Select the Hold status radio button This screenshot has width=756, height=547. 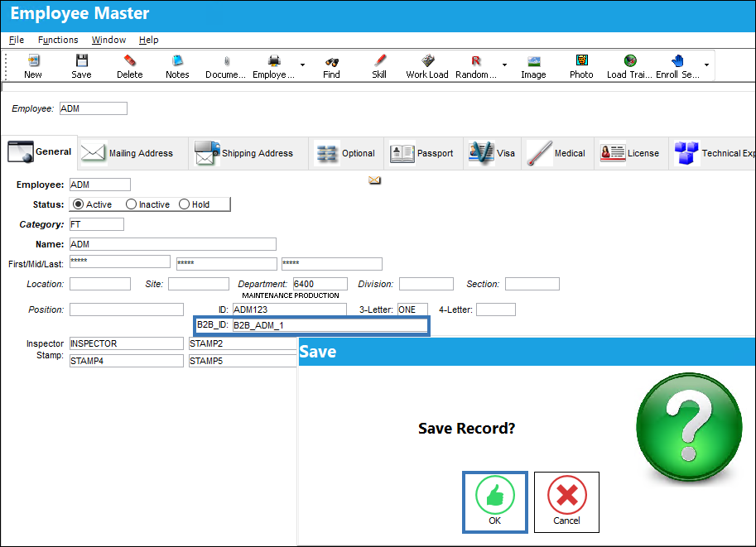click(184, 204)
